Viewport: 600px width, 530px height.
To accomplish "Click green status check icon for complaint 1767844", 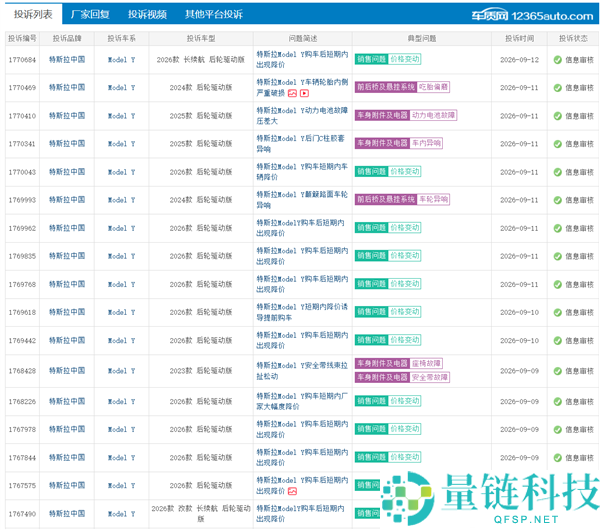I will 558,458.
